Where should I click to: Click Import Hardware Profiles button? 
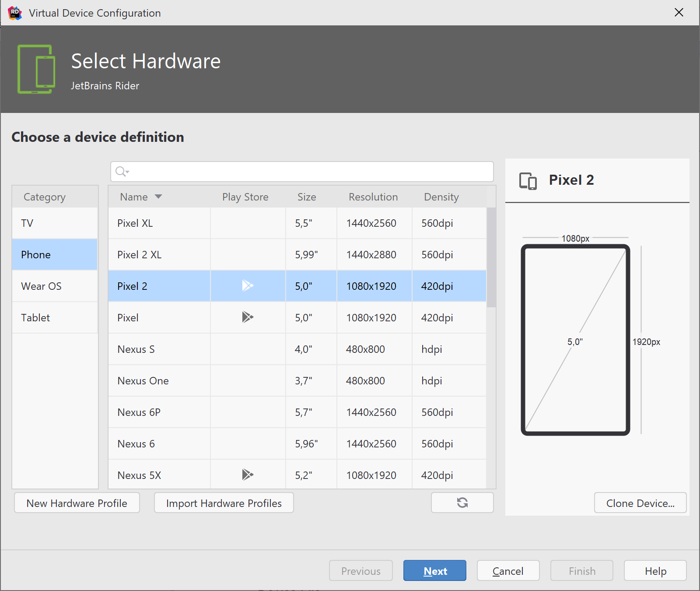pyautogui.click(x=224, y=503)
